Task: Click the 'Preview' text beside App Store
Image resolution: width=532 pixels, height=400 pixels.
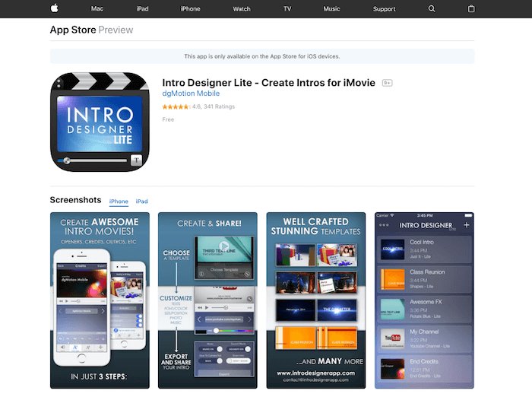Action: pyautogui.click(x=116, y=30)
